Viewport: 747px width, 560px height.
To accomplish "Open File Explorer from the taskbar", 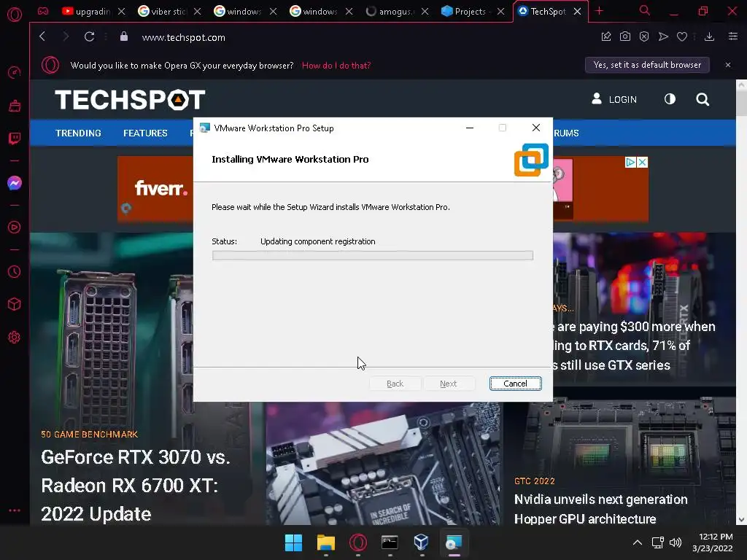I will click(326, 542).
